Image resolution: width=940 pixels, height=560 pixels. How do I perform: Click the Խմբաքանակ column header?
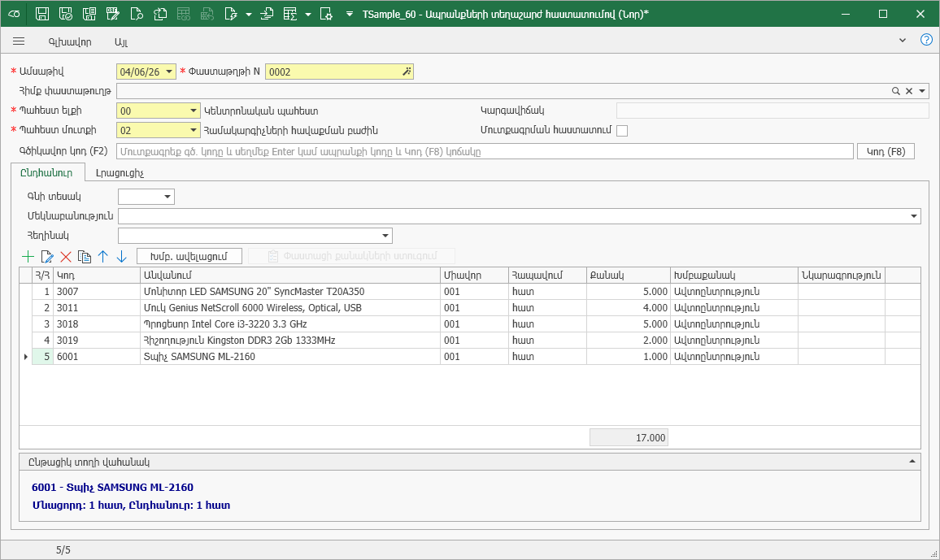(733, 275)
